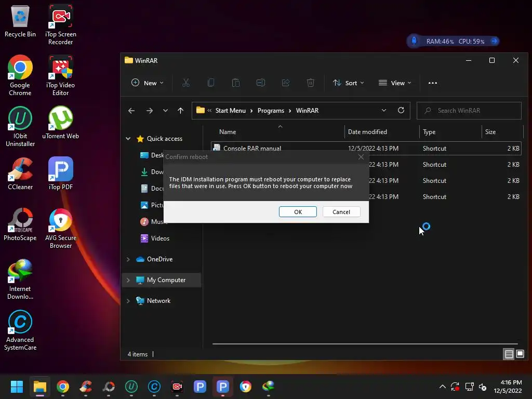Click the RAM CPU monitor widget arrow
Screen dimensions: 532x399
(494, 42)
